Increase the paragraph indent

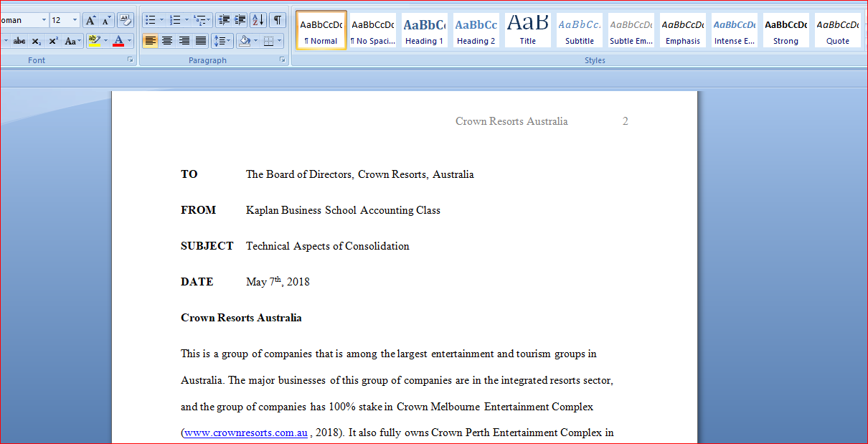pos(240,20)
